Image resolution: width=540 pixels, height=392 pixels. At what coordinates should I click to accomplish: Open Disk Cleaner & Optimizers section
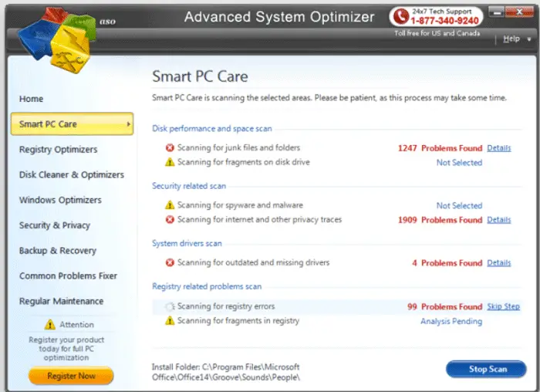tap(72, 174)
